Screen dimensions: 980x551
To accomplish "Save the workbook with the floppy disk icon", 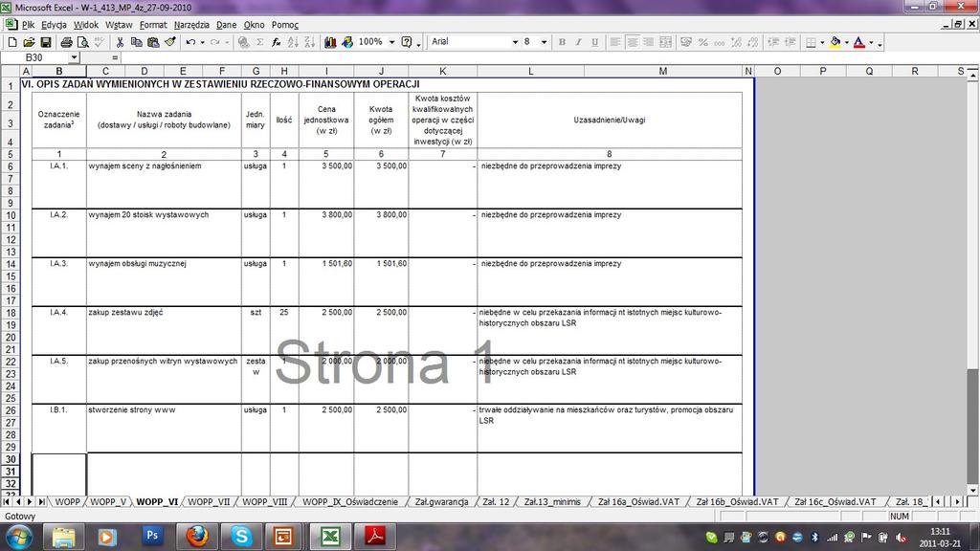I will coord(46,42).
